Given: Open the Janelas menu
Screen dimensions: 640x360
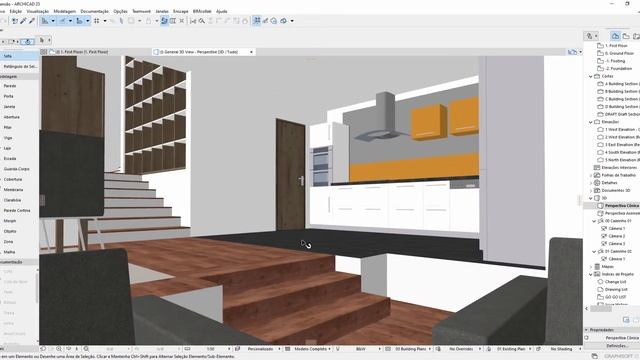Looking at the screenshot, I should (x=162, y=11).
